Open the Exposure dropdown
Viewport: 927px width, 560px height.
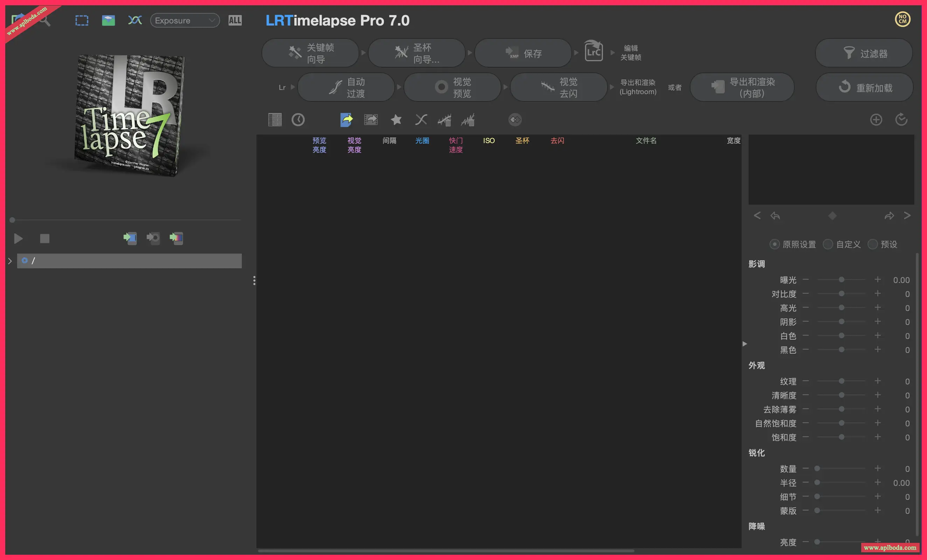(x=185, y=20)
